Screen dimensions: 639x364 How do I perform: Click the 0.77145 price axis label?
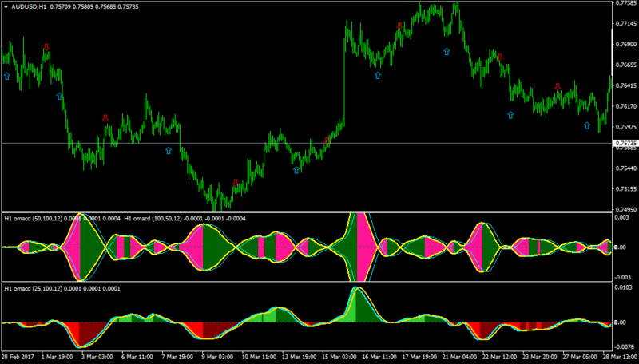(x=626, y=24)
